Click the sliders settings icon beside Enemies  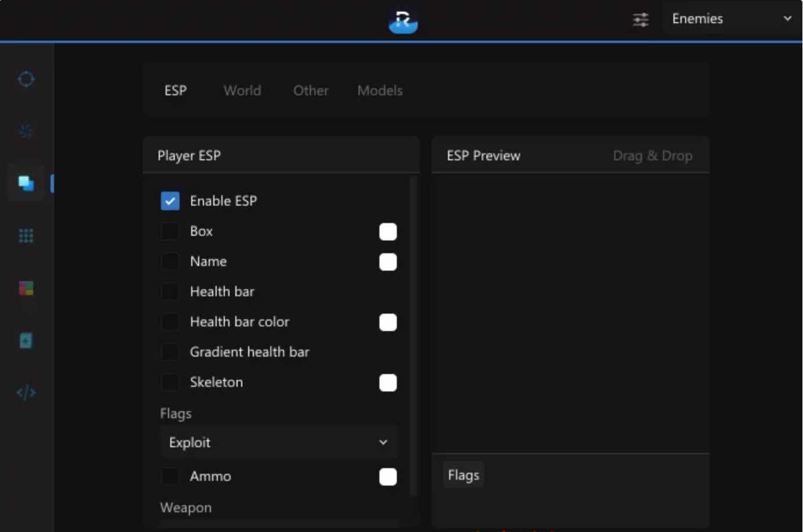(640, 20)
